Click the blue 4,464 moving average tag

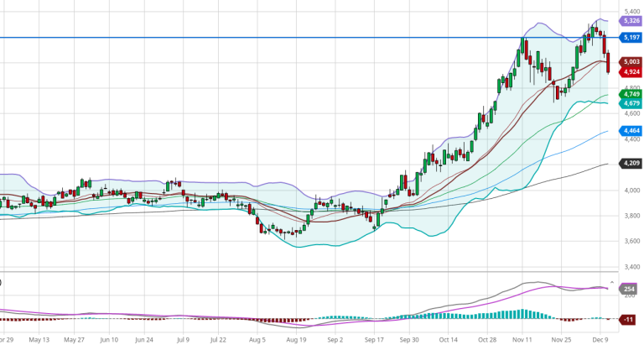tap(630, 131)
